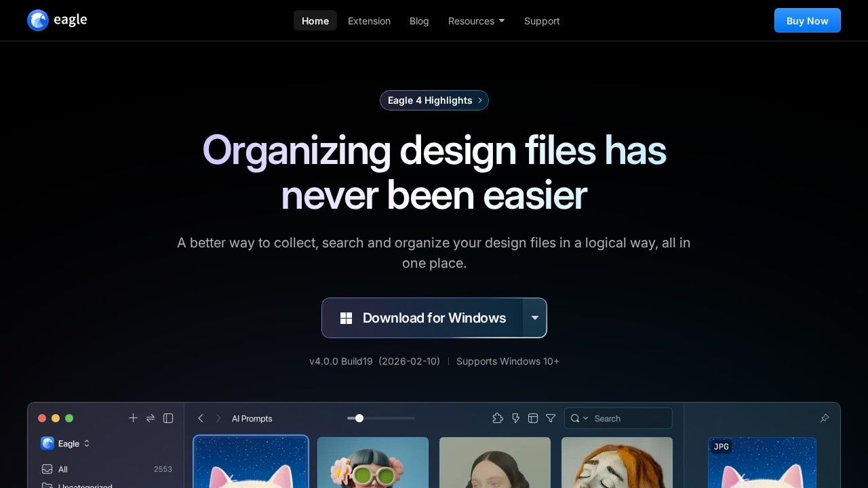Open the Eagle 4 Highlights link
Image resolution: width=868 pixels, height=488 pixels.
[x=434, y=100]
